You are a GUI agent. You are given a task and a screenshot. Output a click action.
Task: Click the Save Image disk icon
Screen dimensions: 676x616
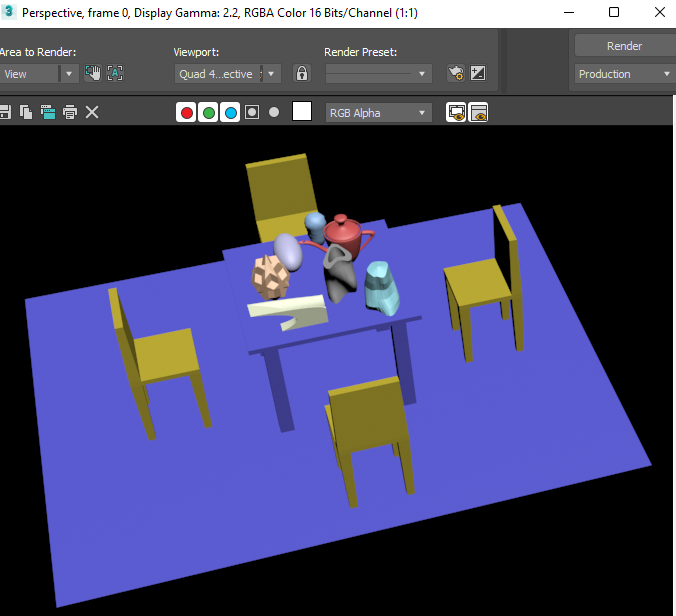(4, 113)
